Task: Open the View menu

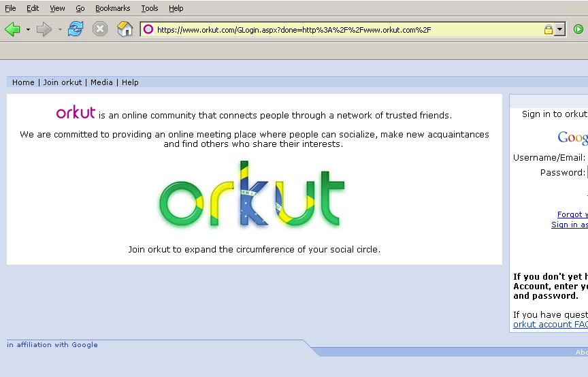Action: [x=57, y=8]
